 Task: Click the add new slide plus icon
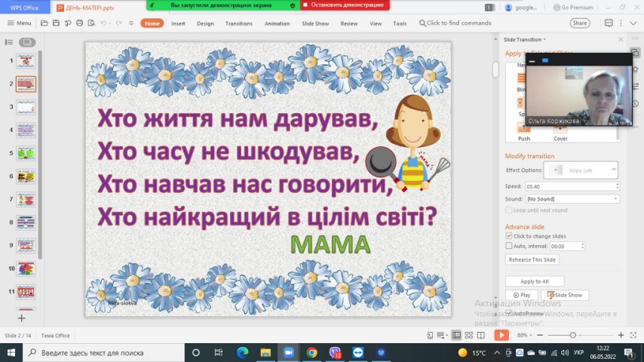click(21, 318)
